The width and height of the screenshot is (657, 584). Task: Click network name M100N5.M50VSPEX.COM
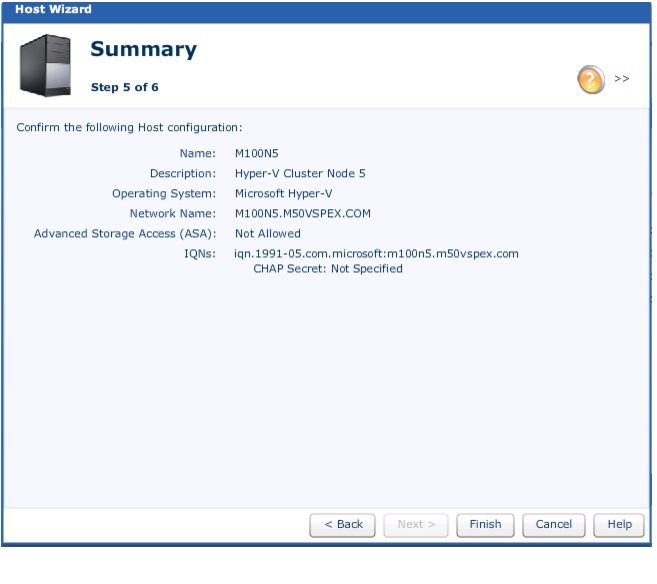pyautogui.click(x=303, y=214)
